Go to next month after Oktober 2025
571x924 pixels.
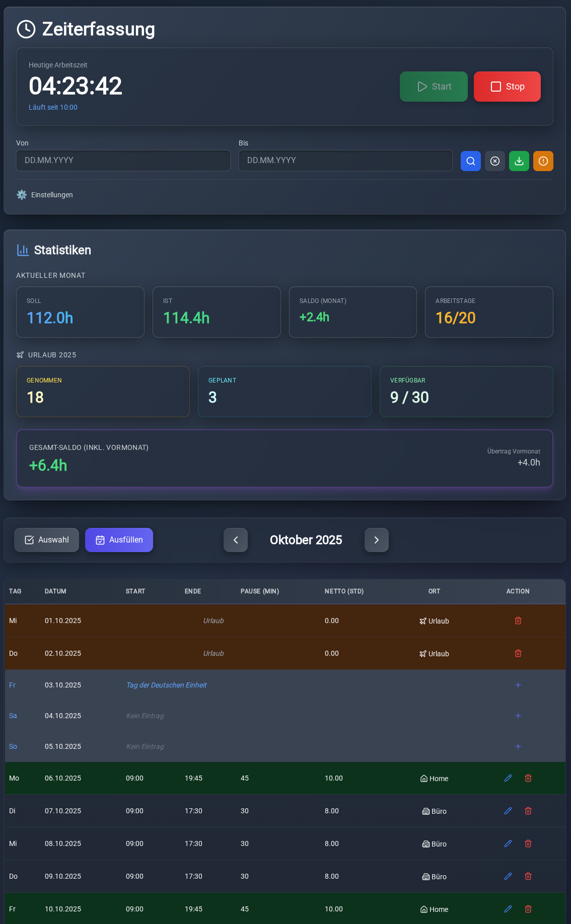[x=376, y=540]
